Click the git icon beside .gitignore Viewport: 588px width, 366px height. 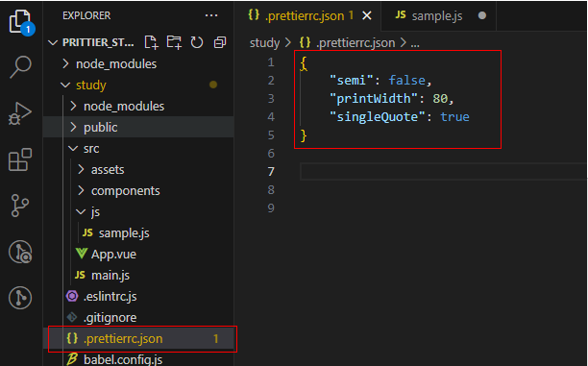point(72,317)
